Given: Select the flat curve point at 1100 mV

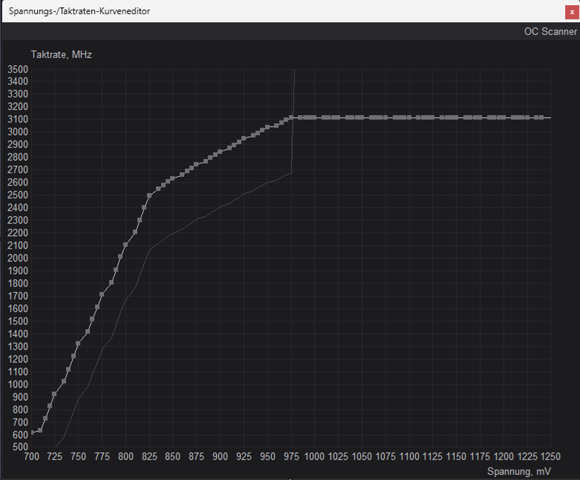Looking at the screenshot, I should point(409,118).
